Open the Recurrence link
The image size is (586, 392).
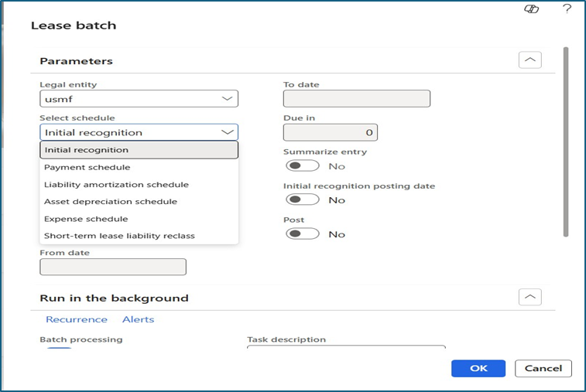click(76, 319)
